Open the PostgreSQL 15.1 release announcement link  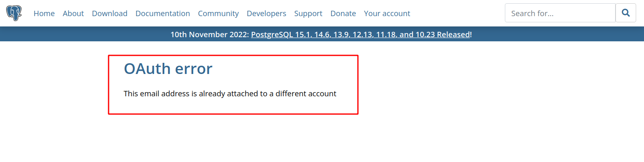(360, 34)
